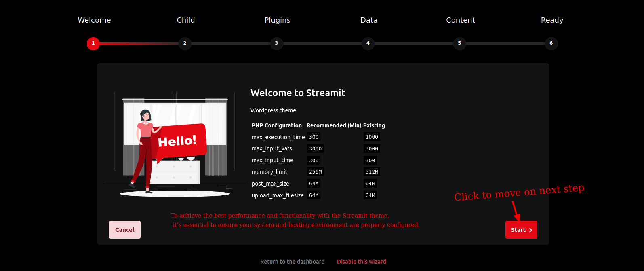Click recommended value 3000 for max_input_vars
This screenshot has height=271, width=644.
pyautogui.click(x=315, y=148)
